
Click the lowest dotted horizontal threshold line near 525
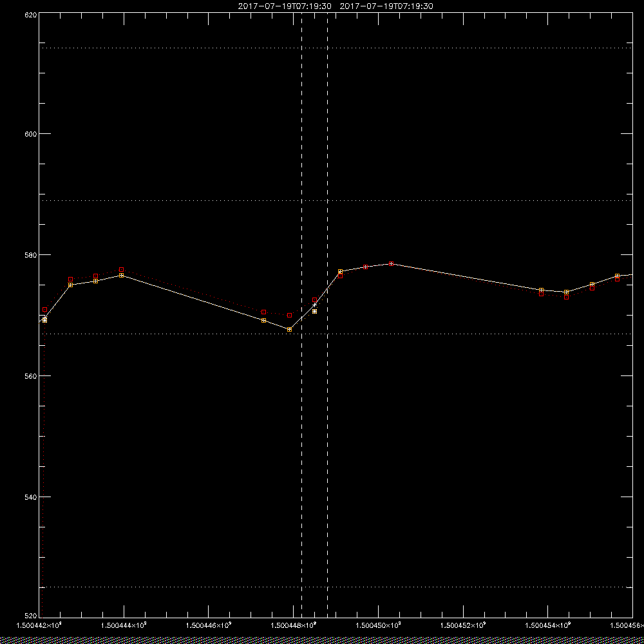click(336, 587)
